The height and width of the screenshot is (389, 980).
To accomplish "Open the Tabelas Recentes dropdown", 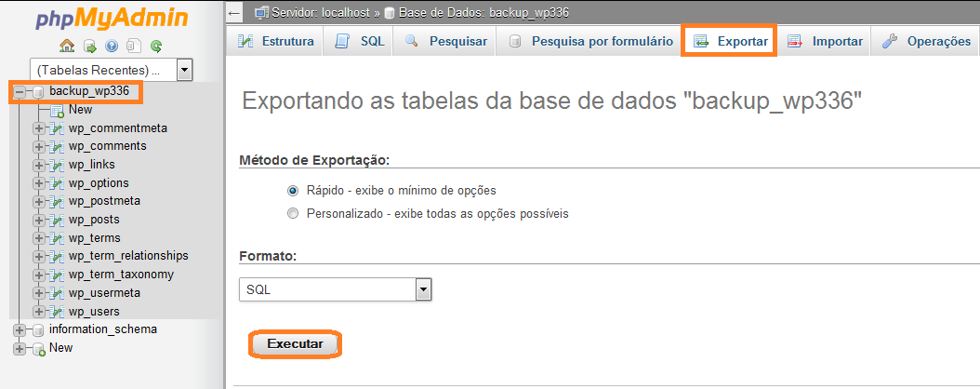I will coord(112,71).
